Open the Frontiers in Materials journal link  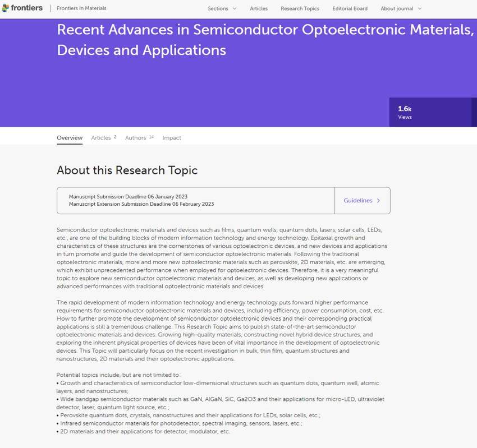click(81, 8)
